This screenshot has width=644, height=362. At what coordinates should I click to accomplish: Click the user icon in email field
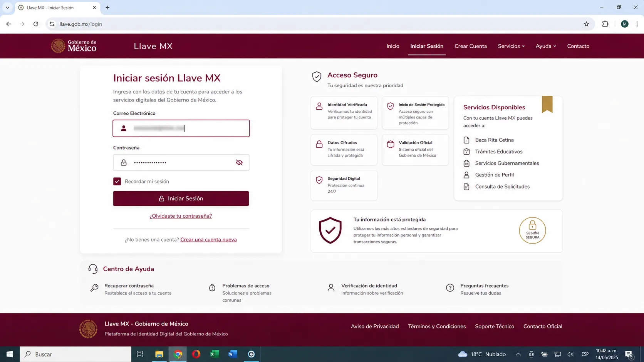(x=124, y=128)
